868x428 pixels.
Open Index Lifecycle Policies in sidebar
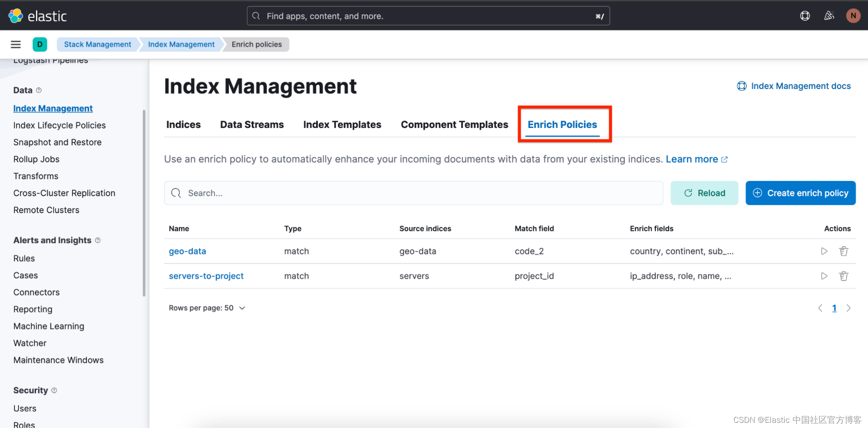59,125
